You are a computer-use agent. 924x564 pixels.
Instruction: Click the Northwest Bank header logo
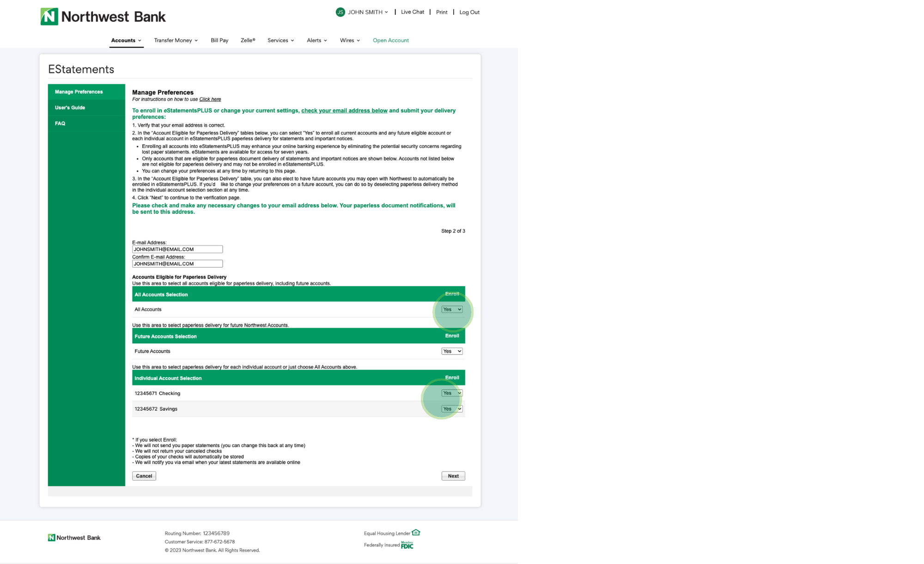point(103,17)
